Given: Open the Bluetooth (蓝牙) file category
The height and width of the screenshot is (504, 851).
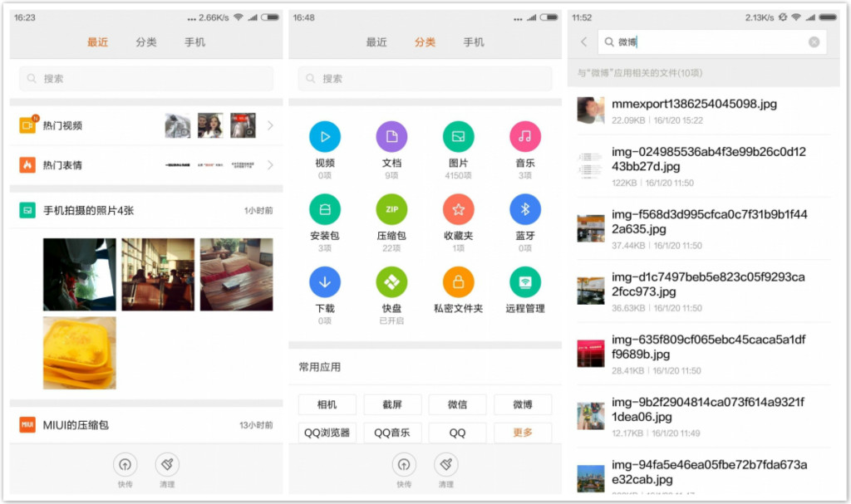Looking at the screenshot, I should 524,209.
